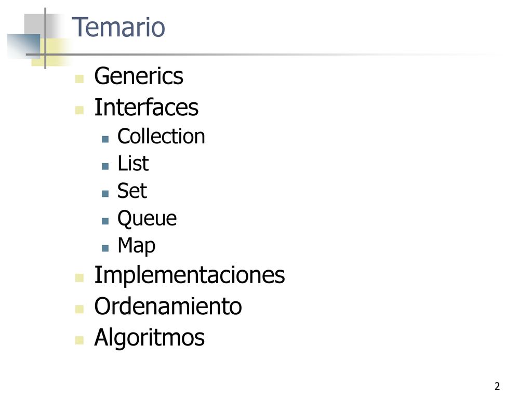Click the blue bullet beside List
The image size is (532, 399).
pyautogui.click(x=105, y=166)
